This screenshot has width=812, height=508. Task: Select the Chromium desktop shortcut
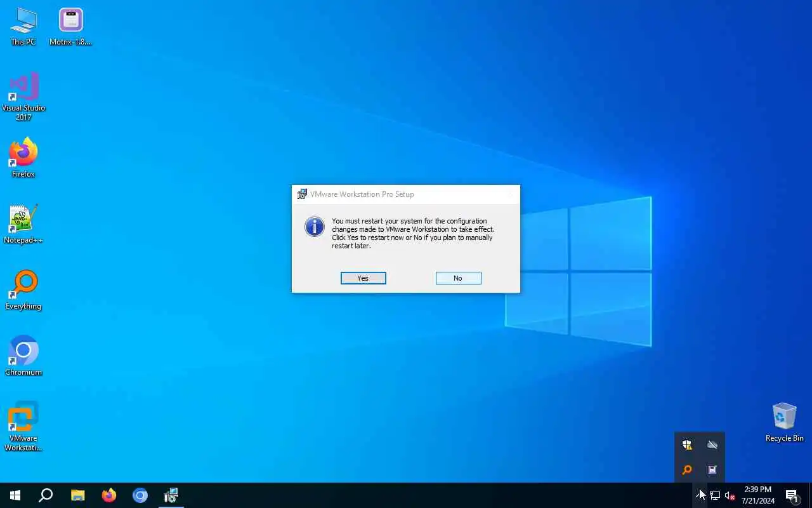click(x=23, y=356)
